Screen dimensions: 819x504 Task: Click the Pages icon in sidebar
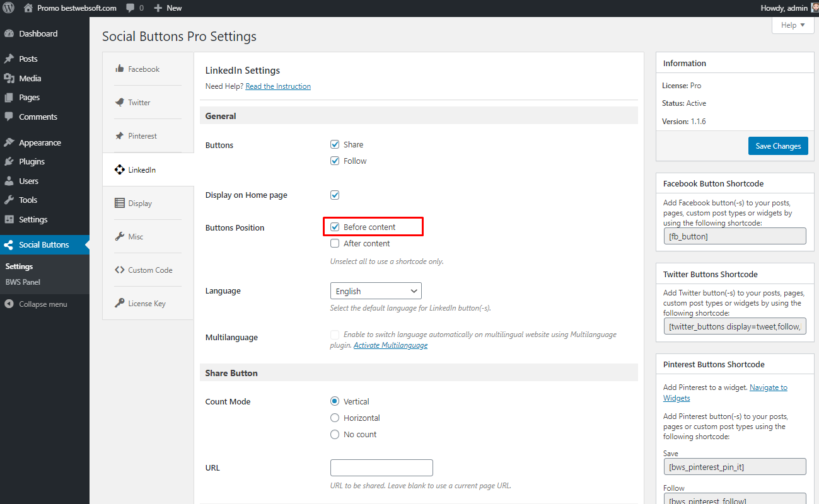(9, 98)
